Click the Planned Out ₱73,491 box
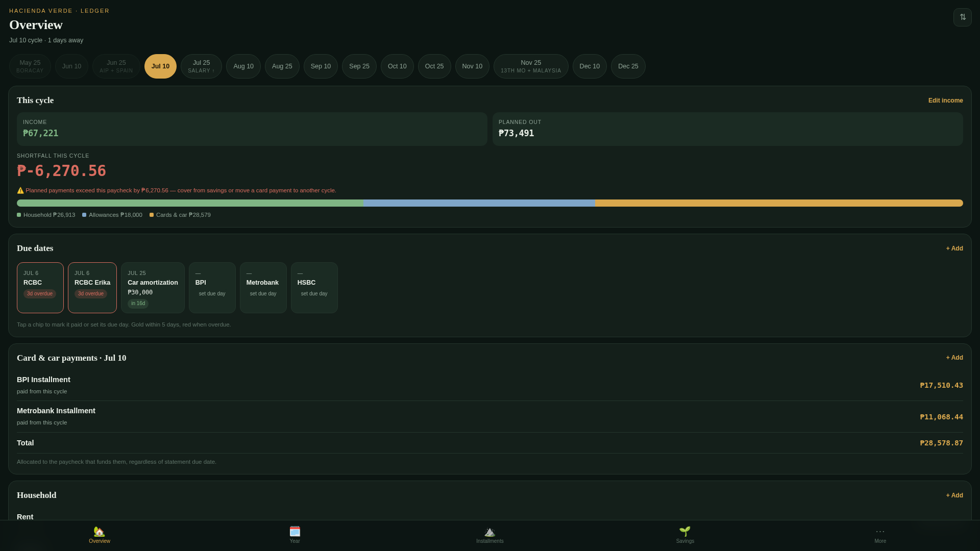This screenshot has height=551, width=980. pos(728,129)
